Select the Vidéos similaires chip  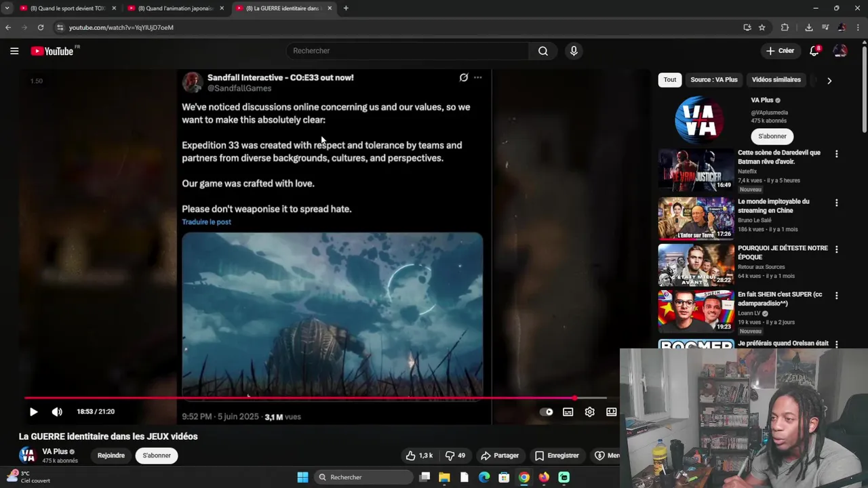[776, 80]
